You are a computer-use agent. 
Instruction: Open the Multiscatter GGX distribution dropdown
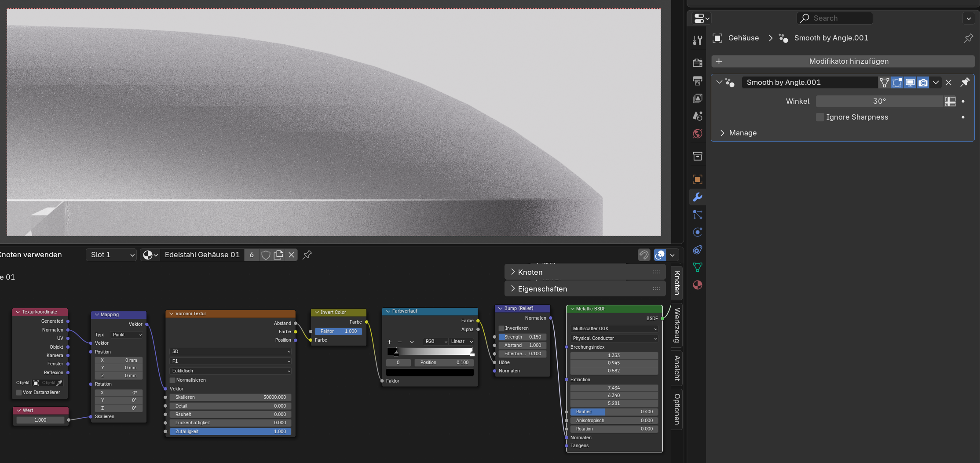[x=614, y=329]
